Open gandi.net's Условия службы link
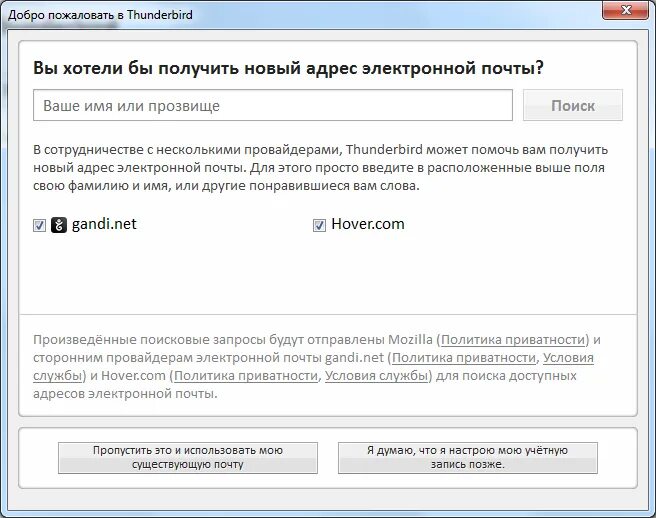This screenshot has width=656, height=518. tap(568, 358)
